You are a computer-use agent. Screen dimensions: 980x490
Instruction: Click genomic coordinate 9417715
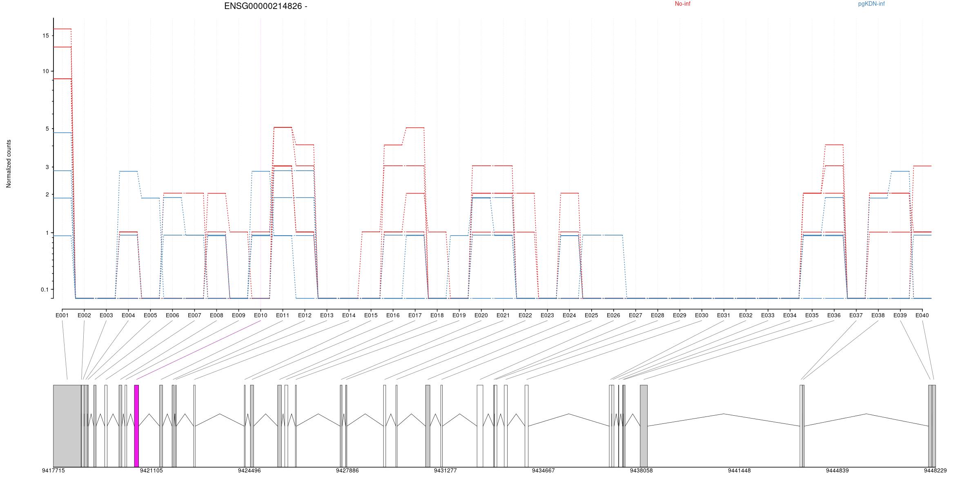point(53,471)
